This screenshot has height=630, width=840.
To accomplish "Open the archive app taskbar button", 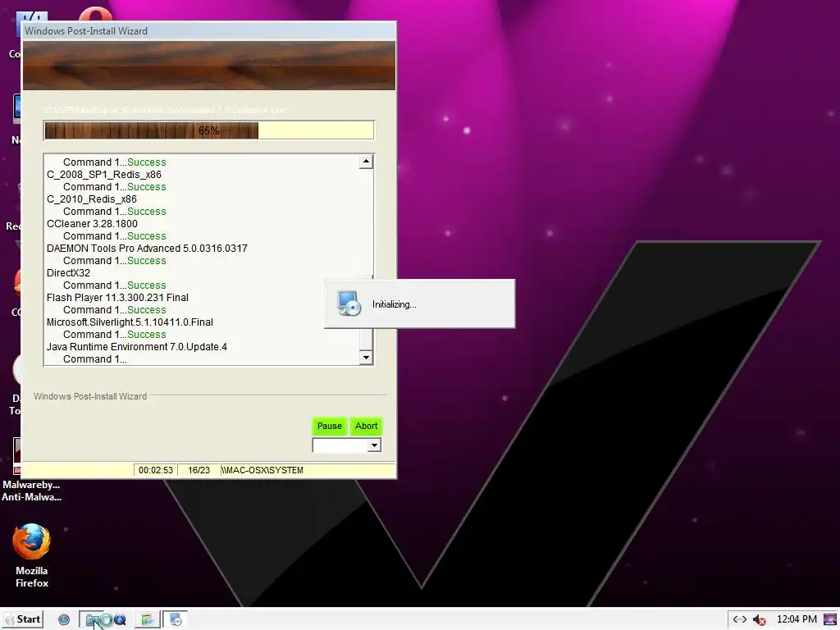I will tap(148, 620).
